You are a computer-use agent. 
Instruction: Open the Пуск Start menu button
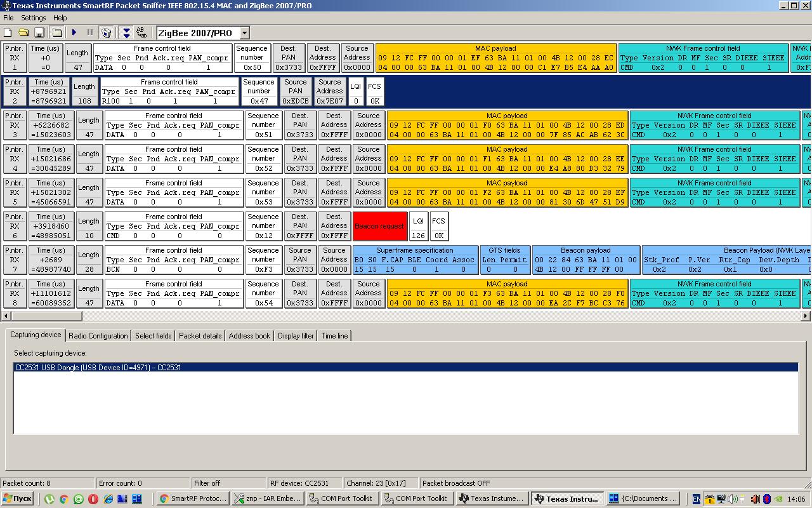tap(18, 498)
